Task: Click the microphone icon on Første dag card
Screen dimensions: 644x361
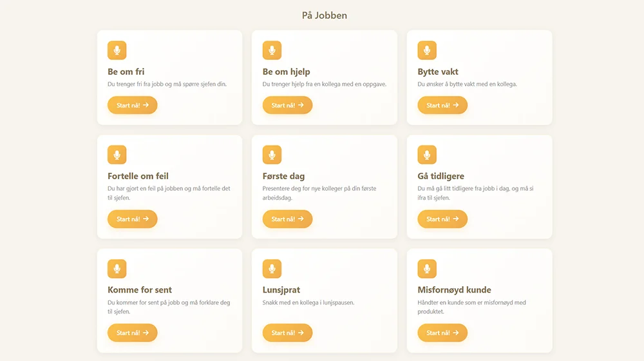Action: pyautogui.click(x=272, y=155)
